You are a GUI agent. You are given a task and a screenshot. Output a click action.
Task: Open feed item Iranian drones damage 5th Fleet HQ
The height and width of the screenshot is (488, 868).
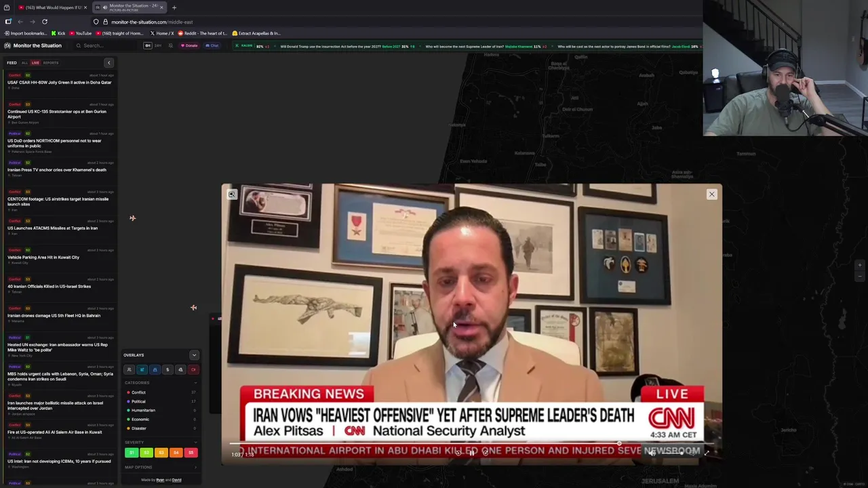tap(59, 314)
